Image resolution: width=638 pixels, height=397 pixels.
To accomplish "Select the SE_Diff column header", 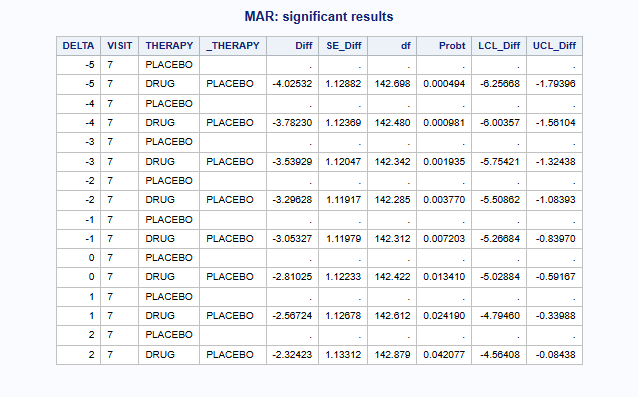I will coord(343,46).
